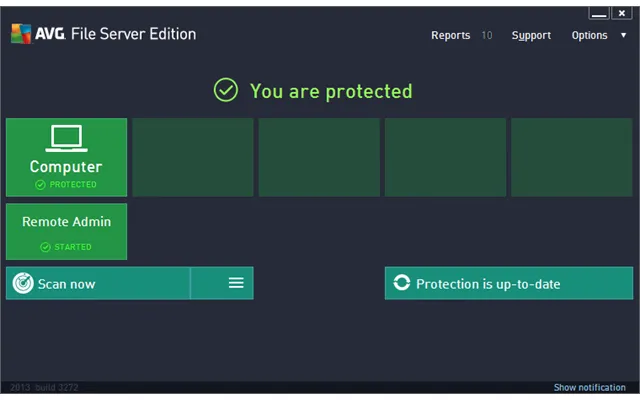Image resolution: width=640 pixels, height=400 pixels.
Task: Open the Options menu
Action: pos(589,36)
